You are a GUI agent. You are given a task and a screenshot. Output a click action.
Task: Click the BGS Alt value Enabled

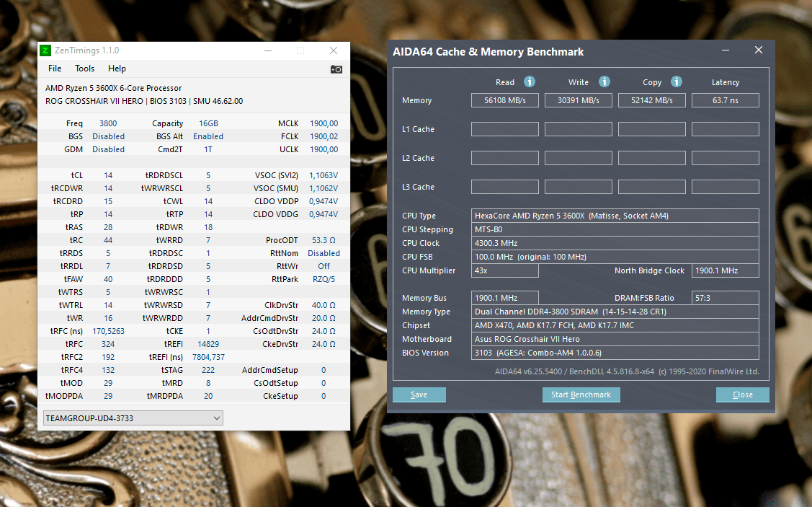[208, 136]
